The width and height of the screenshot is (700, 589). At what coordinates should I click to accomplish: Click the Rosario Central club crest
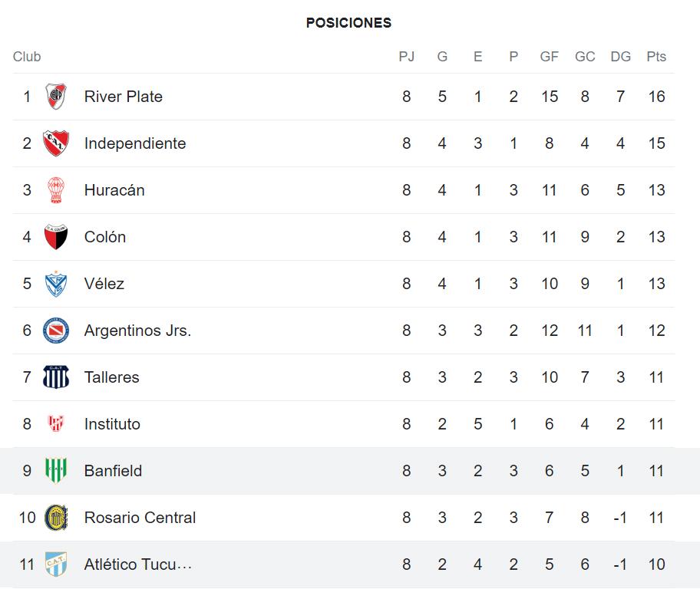[56, 518]
